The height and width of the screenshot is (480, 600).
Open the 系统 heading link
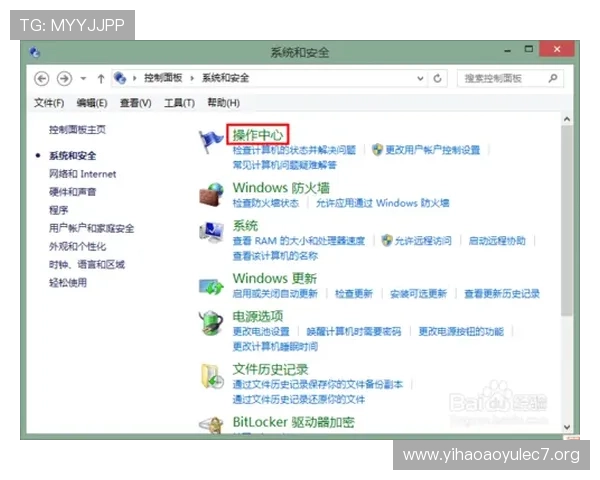(245, 225)
